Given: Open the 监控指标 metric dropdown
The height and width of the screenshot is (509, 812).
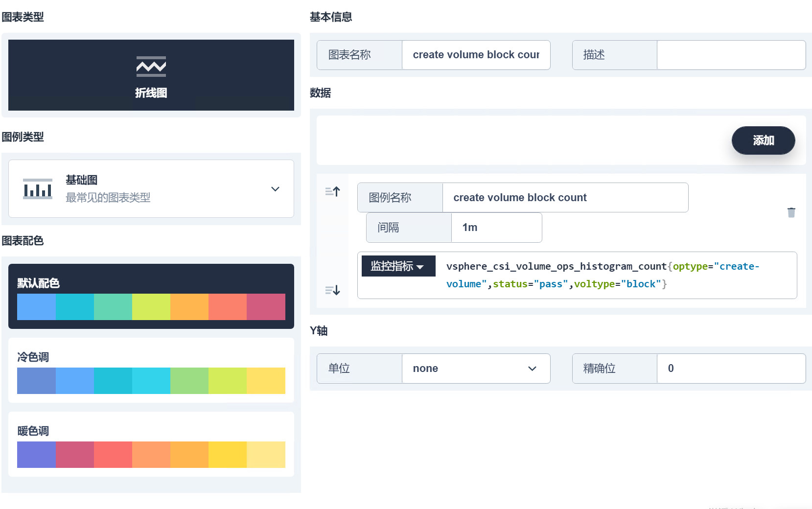Looking at the screenshot, I should [x=398, y=266].
